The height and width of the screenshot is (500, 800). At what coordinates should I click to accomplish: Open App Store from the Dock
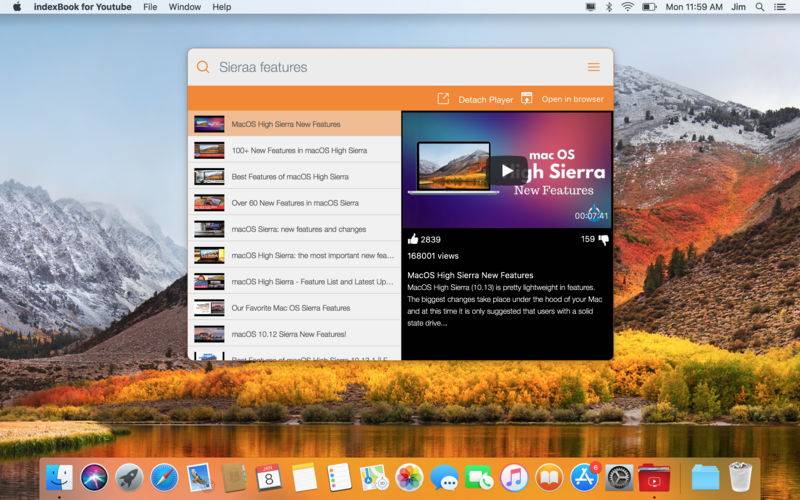point(584,478)
